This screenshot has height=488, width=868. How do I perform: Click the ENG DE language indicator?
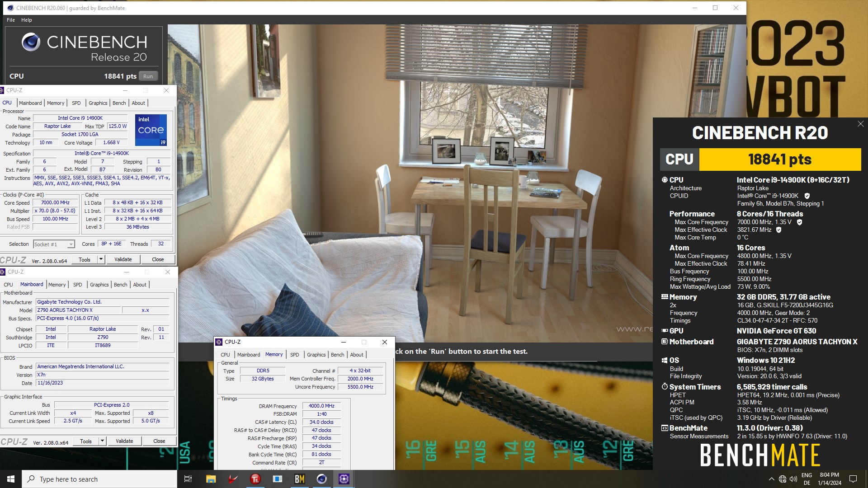click(807, 479)
